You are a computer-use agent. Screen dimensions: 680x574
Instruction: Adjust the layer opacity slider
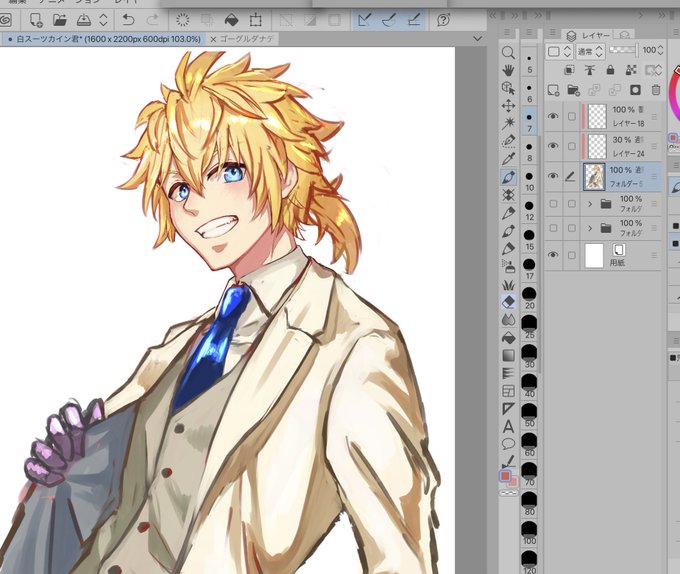point(624,50)
